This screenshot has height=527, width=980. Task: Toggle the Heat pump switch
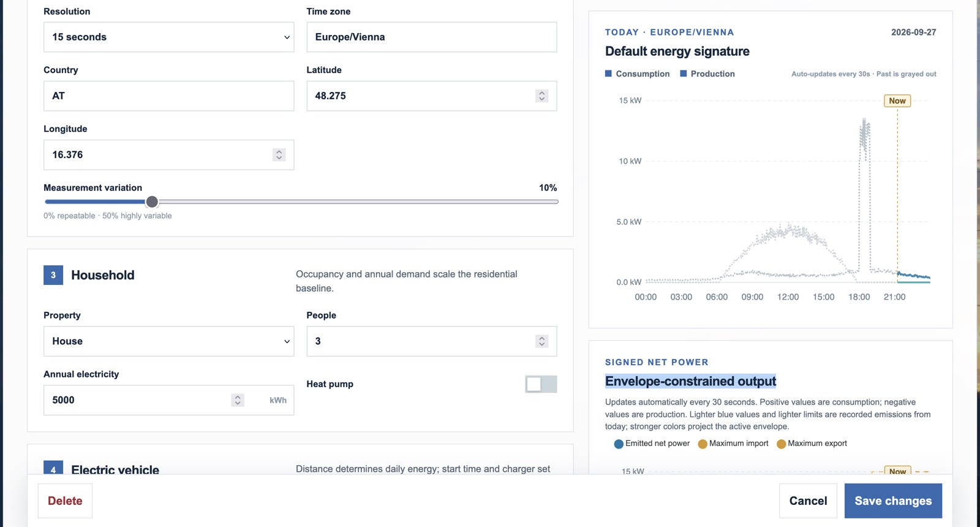coord(541,384)
